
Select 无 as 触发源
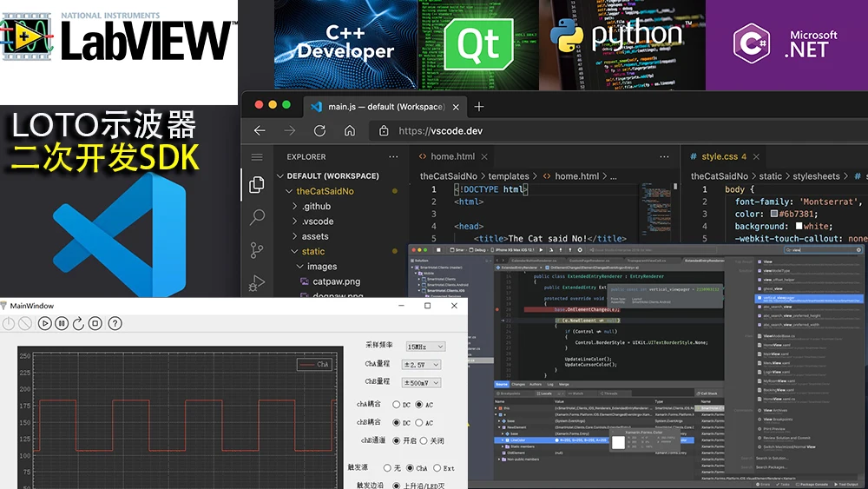(x=387, y=468)
